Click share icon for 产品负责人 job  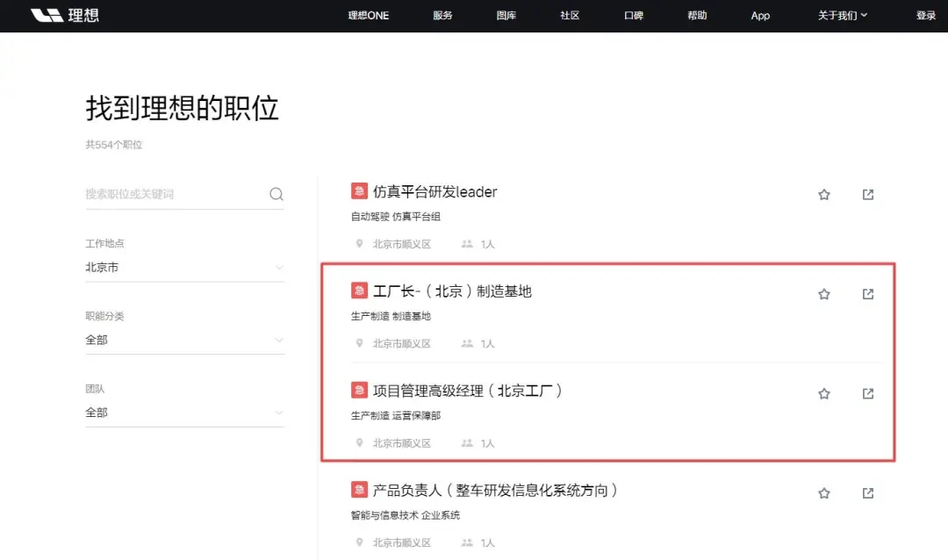(x=868, y=493)
